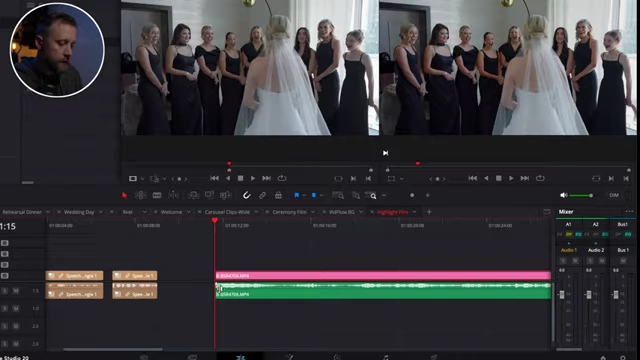Select the Selection Mode arrow tool
Viewport: 640px width, 360px height.
124,195
